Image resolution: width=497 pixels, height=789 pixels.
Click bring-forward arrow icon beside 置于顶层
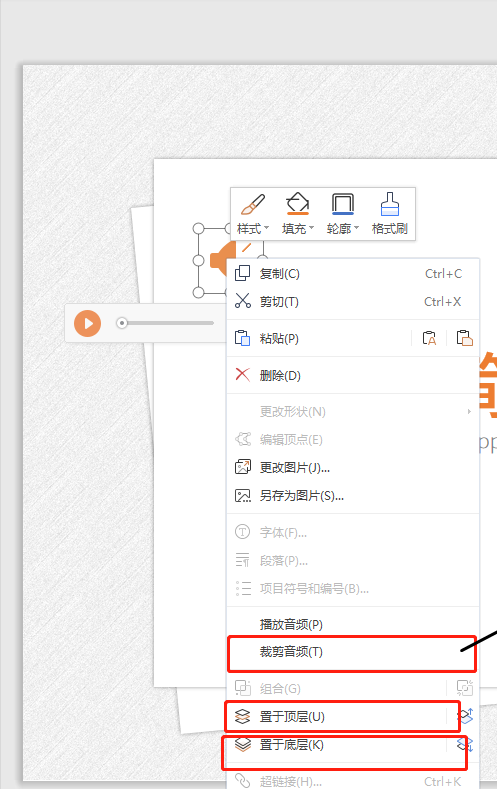coord(464,716)
